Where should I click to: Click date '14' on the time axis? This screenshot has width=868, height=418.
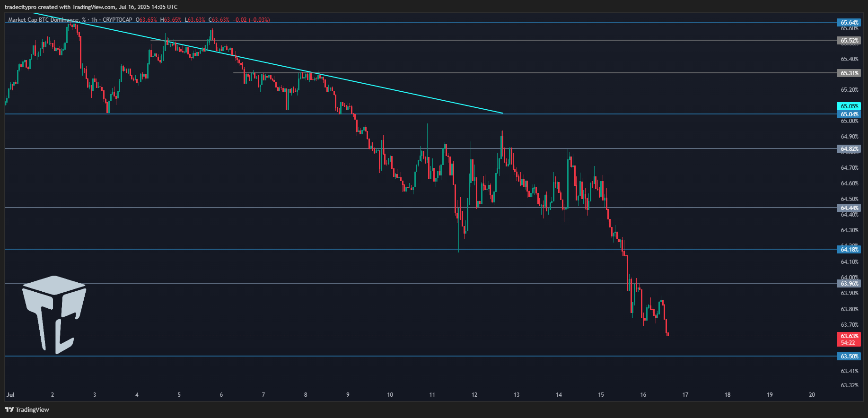559,395
